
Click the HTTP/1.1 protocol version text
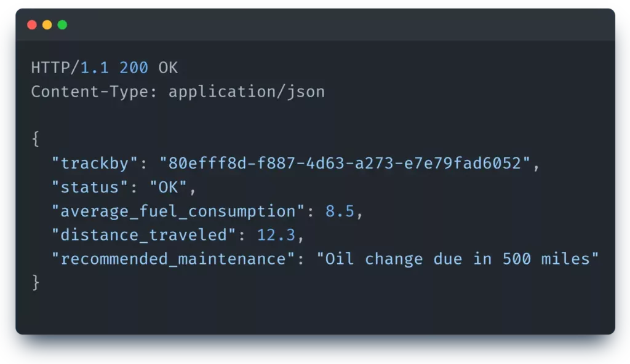click(70, 68)
